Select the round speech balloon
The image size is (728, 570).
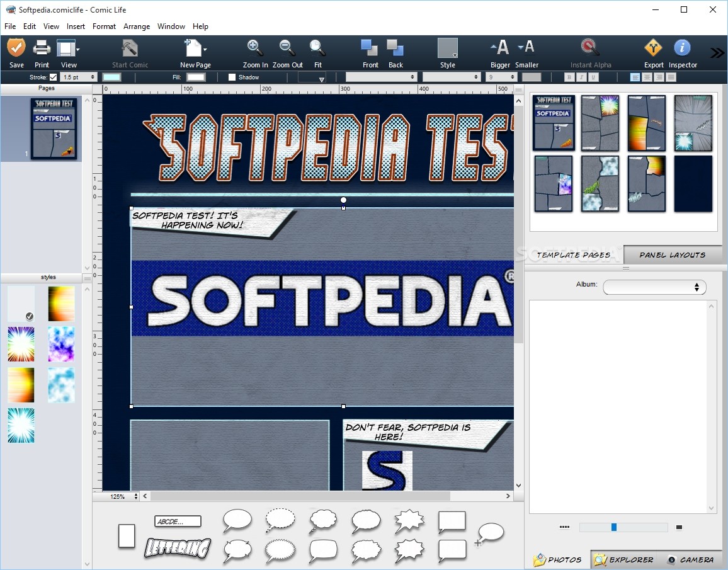tap(237, 520)
